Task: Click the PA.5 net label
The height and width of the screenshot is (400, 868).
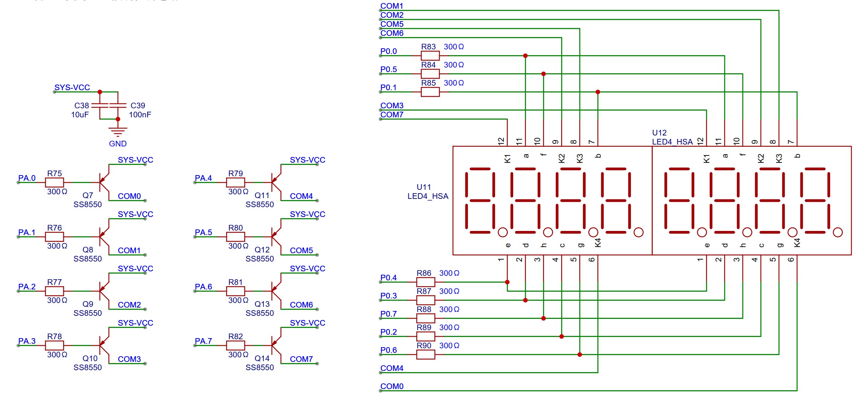Action: click(203, 232)
